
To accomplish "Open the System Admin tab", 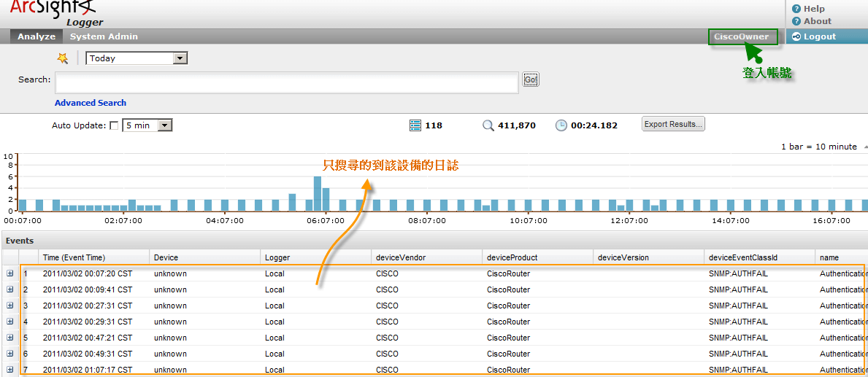I will 104,36.
